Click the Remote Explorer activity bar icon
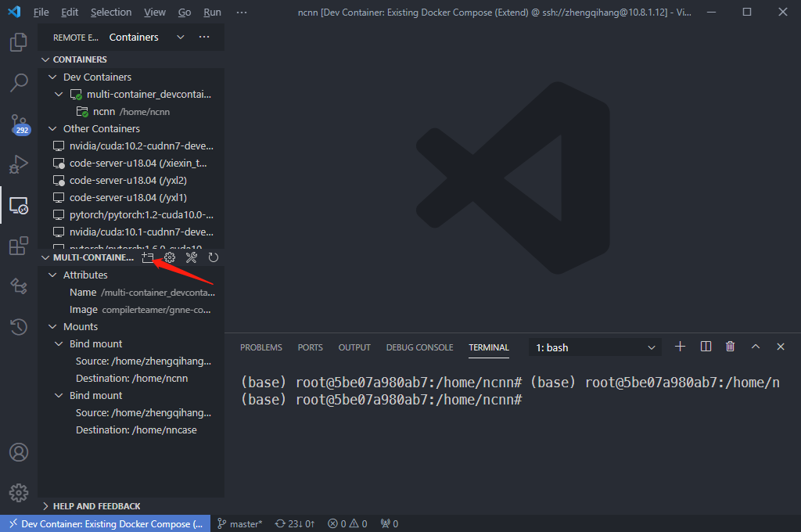Viewport: 801px width, 532px height. 19,206
